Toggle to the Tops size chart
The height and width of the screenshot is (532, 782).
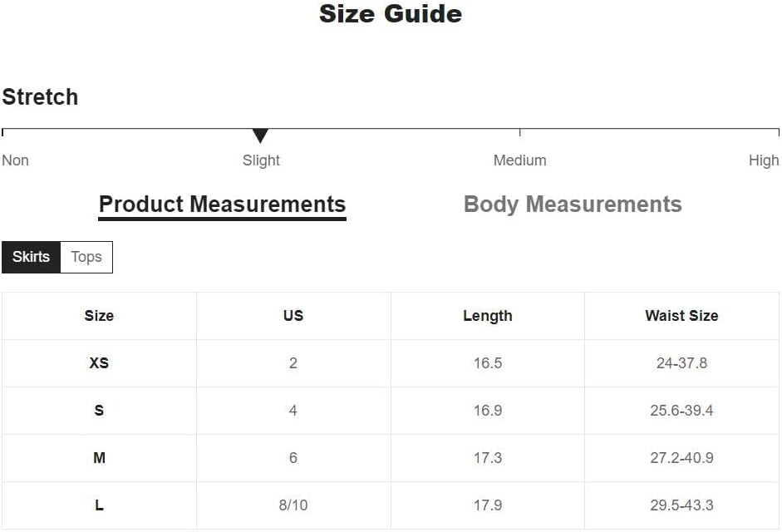[86, 257]
